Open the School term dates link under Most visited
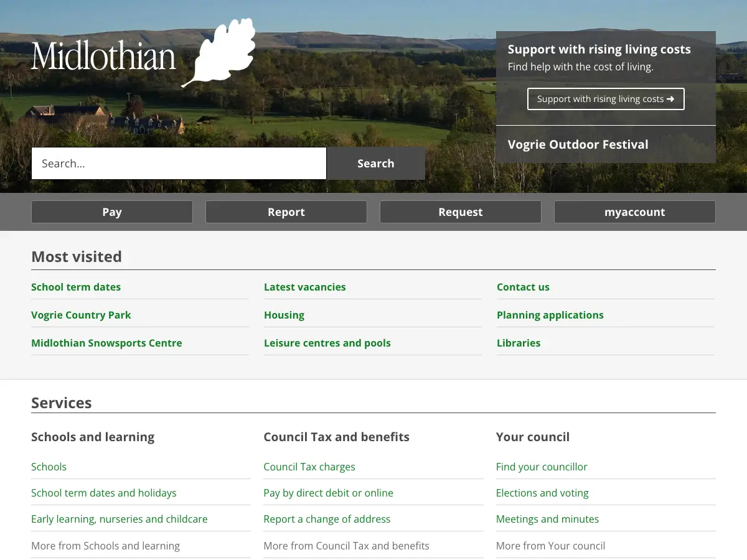The width and height of the screenshot is (747, 560). tap(76, 287)
